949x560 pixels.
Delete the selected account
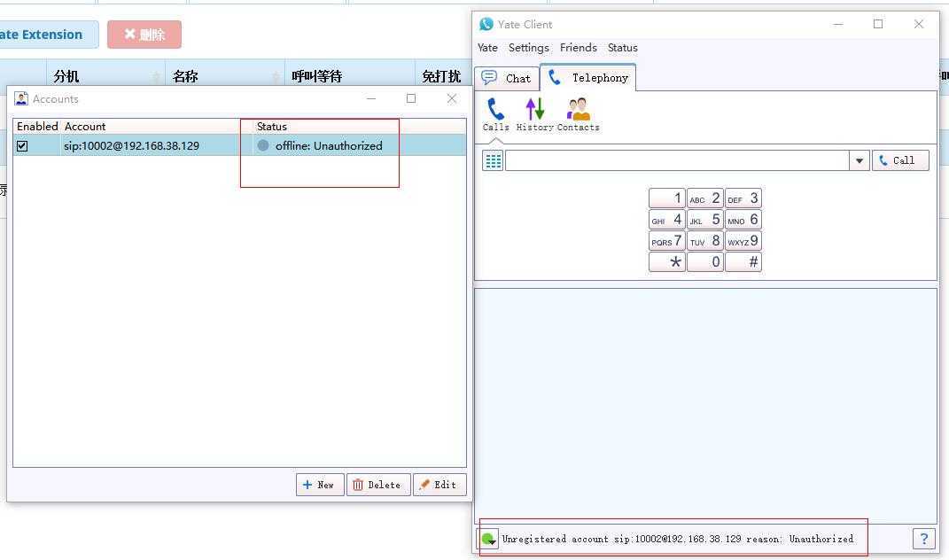coord(377,485)
